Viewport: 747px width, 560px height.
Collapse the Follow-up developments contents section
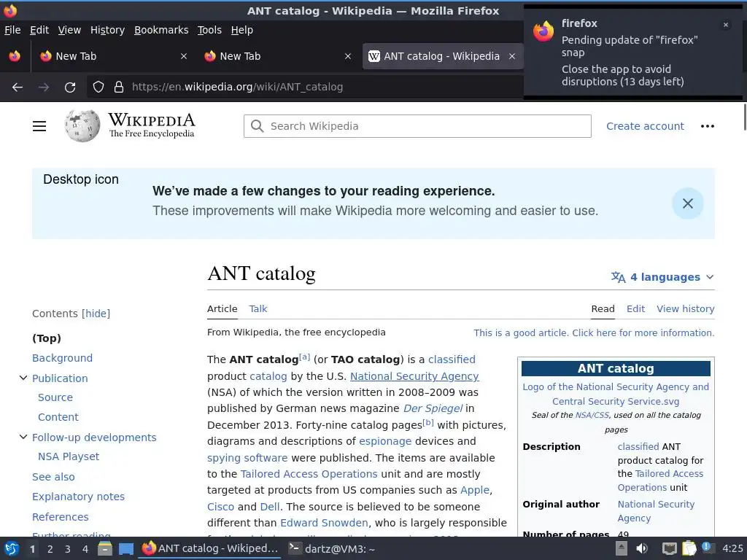[x=23, y=437]
